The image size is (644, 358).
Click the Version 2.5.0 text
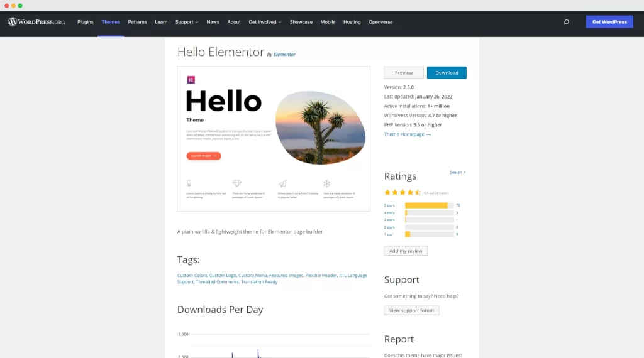pyautogui.click(x=399, y=87)
